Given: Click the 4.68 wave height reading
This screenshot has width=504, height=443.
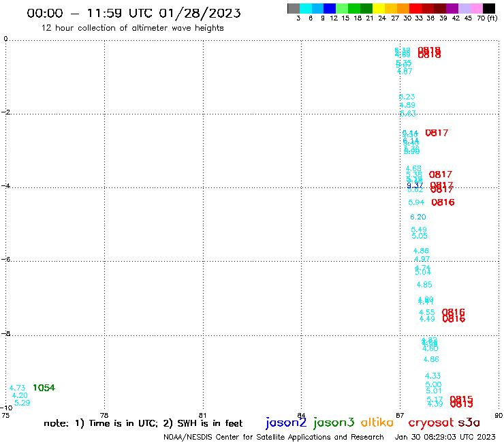Looking at the screenshot, I should click(413, 168).
